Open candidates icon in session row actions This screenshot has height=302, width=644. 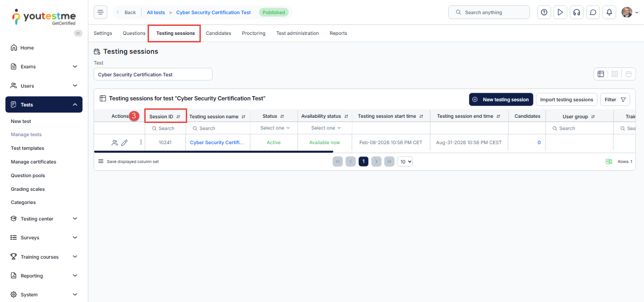(115, 143)
